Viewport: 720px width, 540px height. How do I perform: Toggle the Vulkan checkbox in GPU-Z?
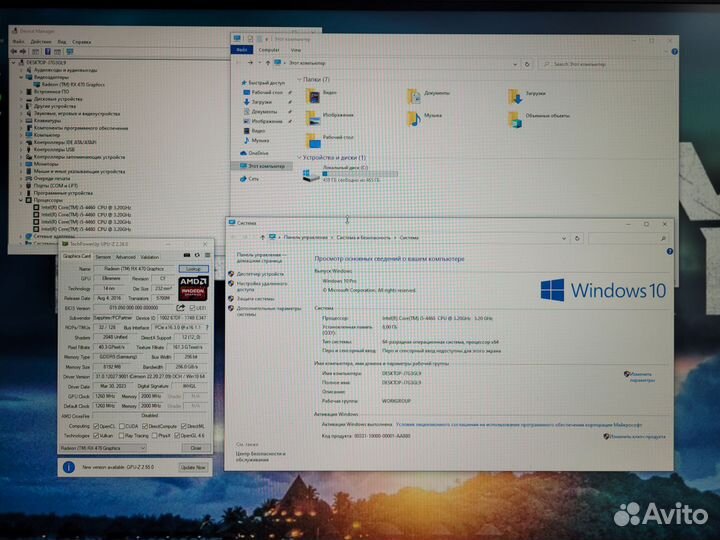(96, 435)
